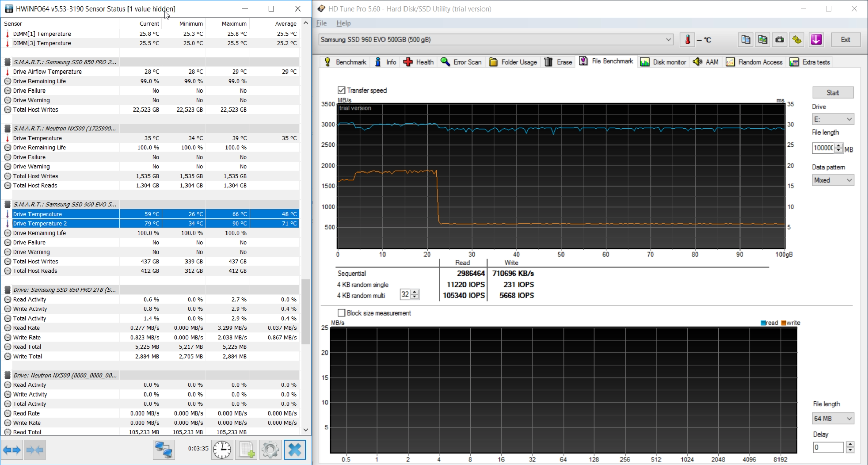Expand the 64 MB File length dropdown

click(x=833, y=418)
